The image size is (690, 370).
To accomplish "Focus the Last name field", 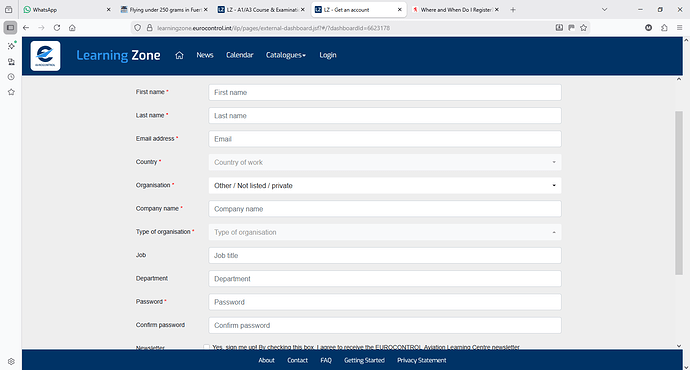I will pos(385,116).
